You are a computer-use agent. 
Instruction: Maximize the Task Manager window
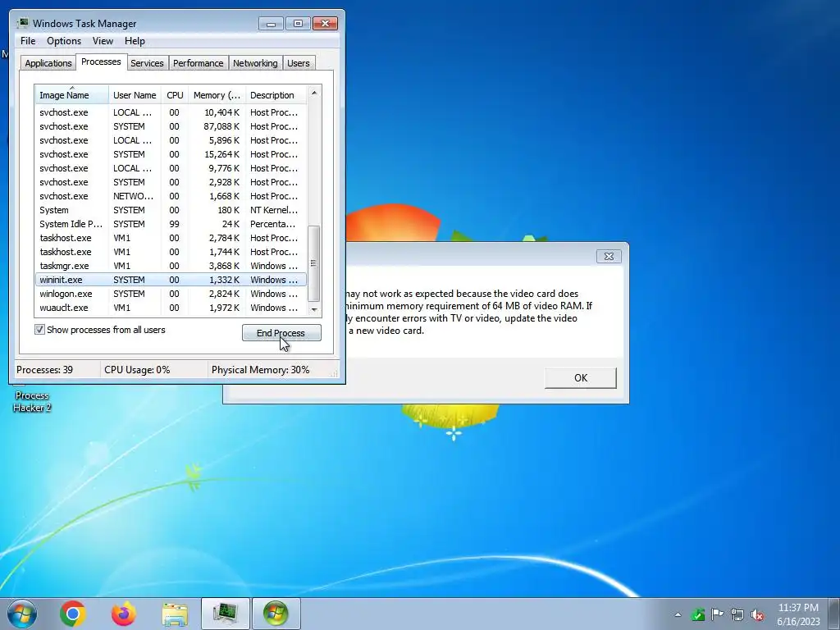pyautogui.click(x=298, y=24)
